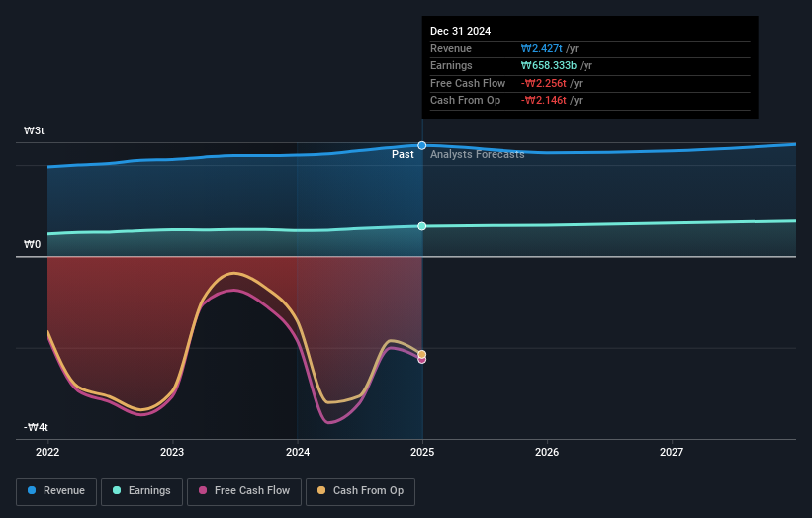The image size is (812, 518).
Task: Click the Earnings row label in tooltip
Action: pyautogui.click(x=451, y=65)
